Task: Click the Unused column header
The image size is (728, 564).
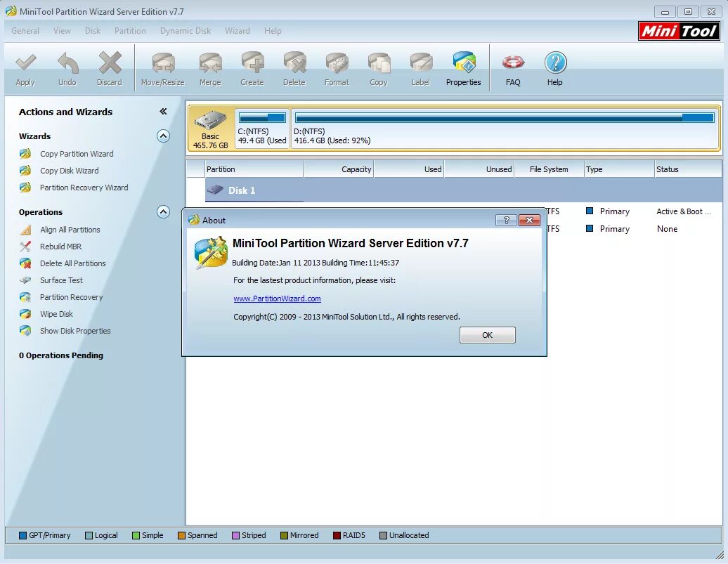Action: tap(479, 169)
